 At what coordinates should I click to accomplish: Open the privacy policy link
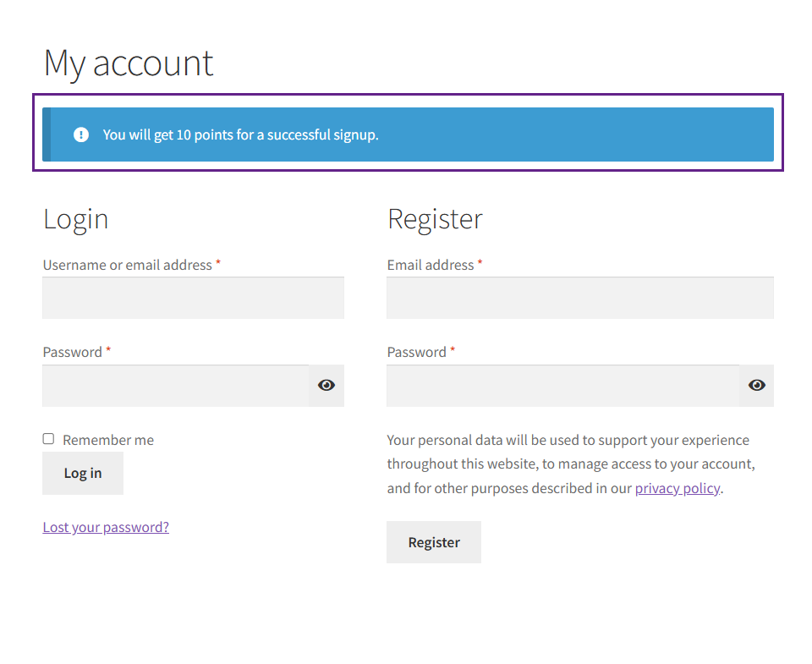click(x=678, y=488)
